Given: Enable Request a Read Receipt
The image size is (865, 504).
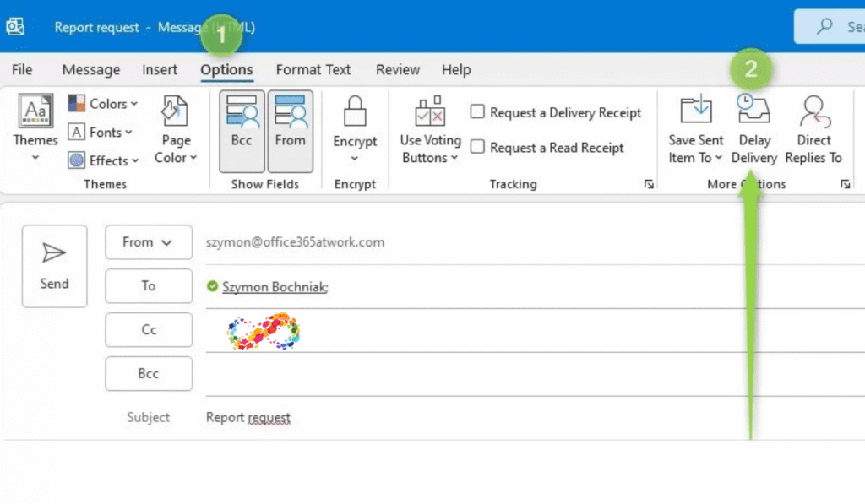Looking at the screenshot, I should [477, 148].
